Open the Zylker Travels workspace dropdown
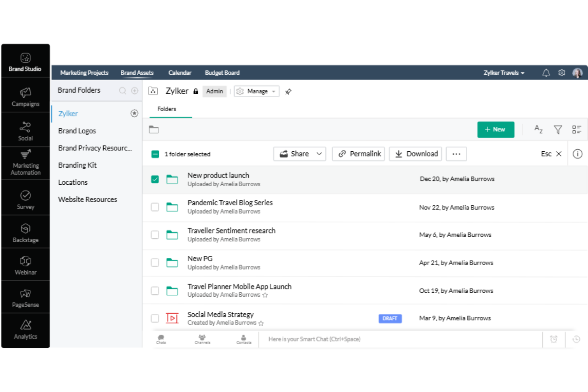Image resolution: width=588 pixels, height=392 pixels. point(503,73)
